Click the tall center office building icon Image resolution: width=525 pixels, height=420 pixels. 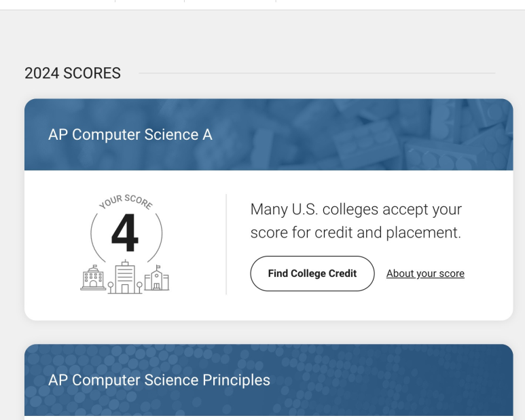point(125,277)
